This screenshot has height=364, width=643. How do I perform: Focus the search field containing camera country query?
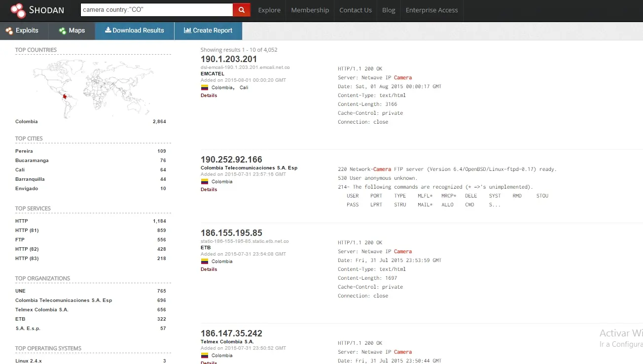pyautogui.click(x=157, y=10)
